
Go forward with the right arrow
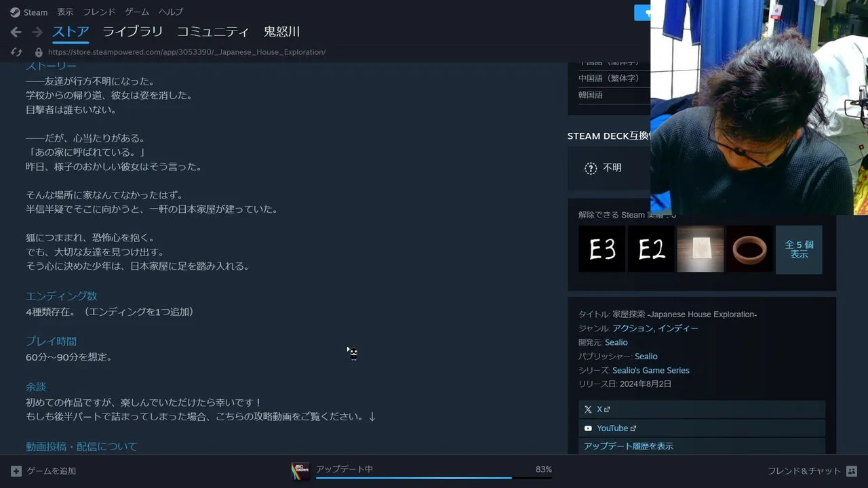[x=37, y=32]
